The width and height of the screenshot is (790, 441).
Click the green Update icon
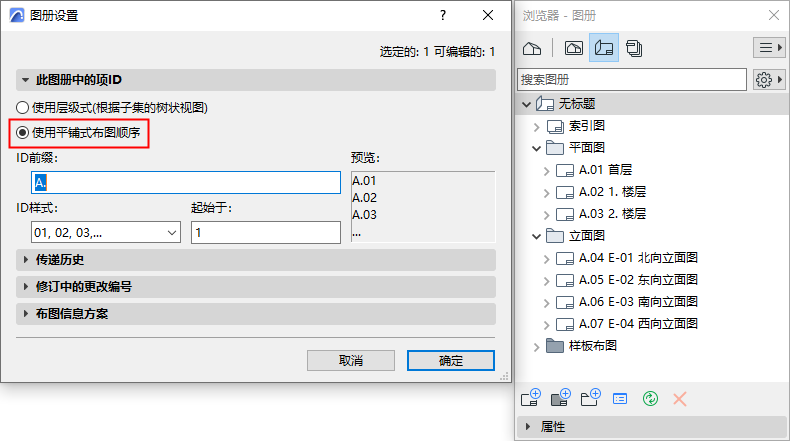pos(650,399)
